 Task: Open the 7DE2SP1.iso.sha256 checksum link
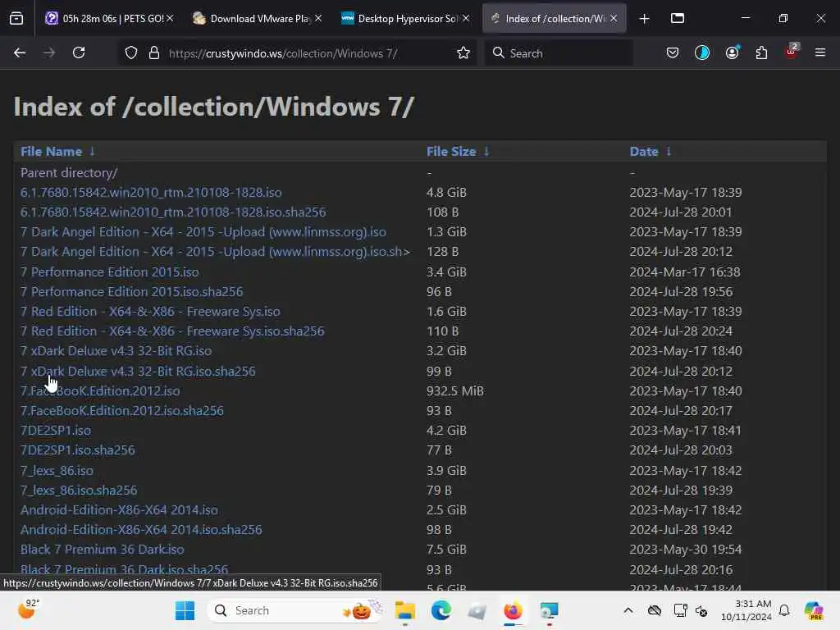click(x=78, y=450)
